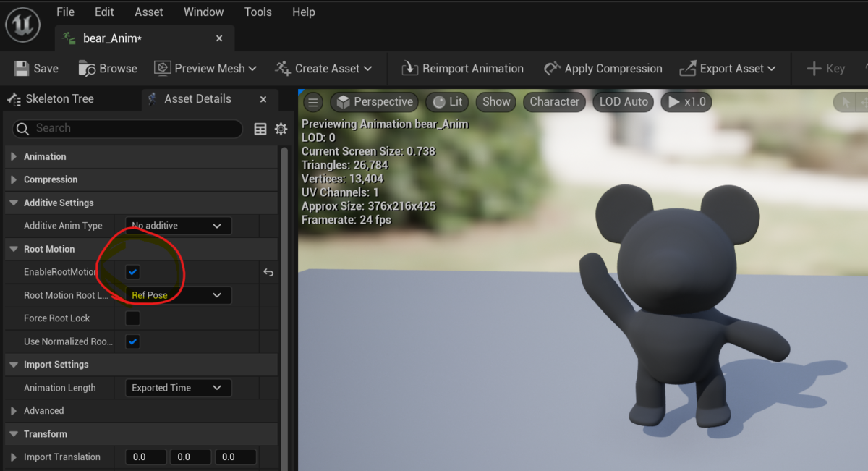Open the property matrix grid view icon
Image resolution: width=868 pixels, height=471 pixels.
coord(260,129)
